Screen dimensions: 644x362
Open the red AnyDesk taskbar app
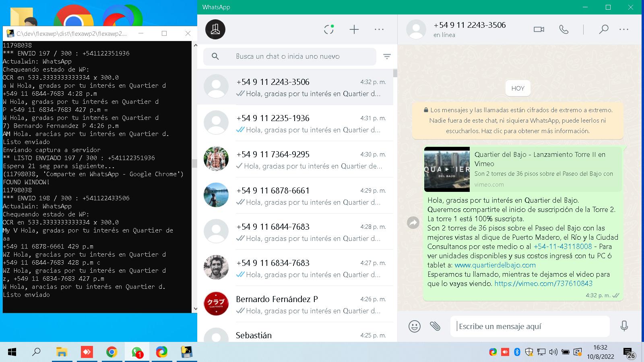click(x=87, y=352)
